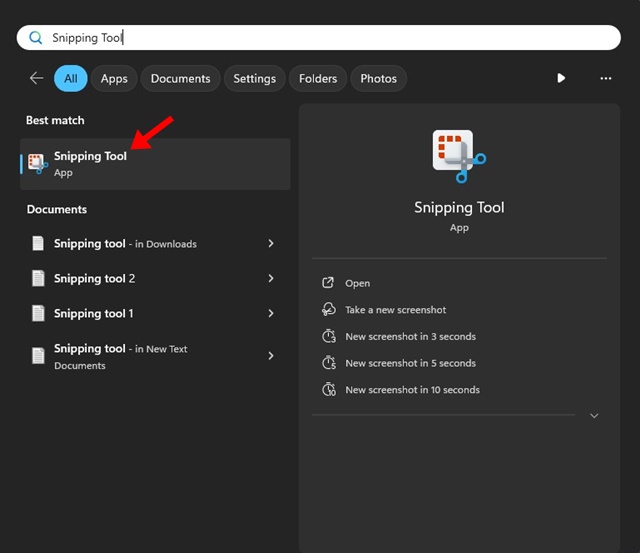Image resolution: width=640 pixels, height=553 pixels.
Task: Expand the Snipping tool 1 result arrow
Action: click(x=271, y=313)
